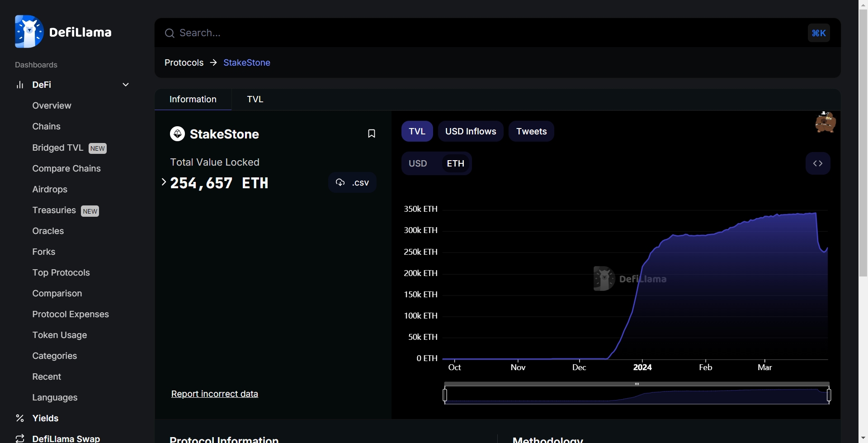Toggle the Tweets chart overlay
This screenshot has width=868, height=443.
(531, 131)
